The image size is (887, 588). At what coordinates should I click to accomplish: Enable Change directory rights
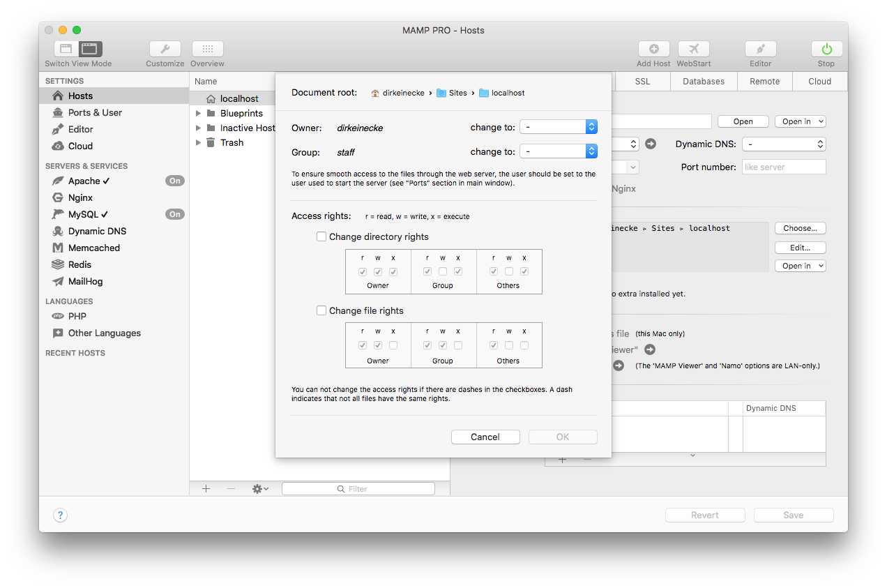[x=321, y=236]
